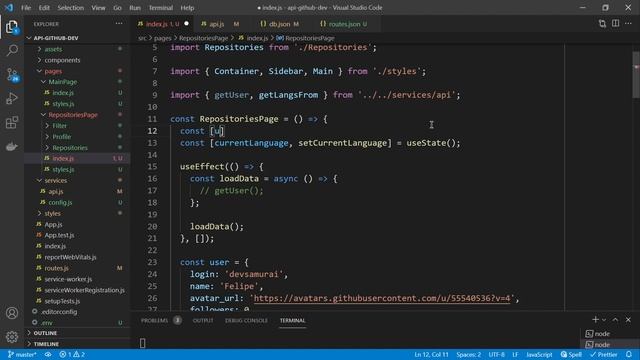Open the Manage gear icon
The image size is (640, 360).
point(12,337)
